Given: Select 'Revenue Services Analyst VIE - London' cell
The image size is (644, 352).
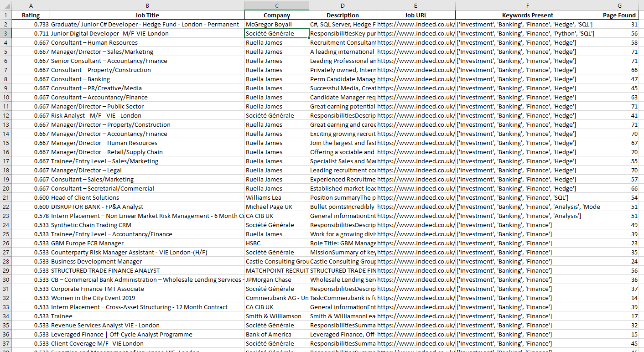Looking at the screenshot, I should pos(147,325).
